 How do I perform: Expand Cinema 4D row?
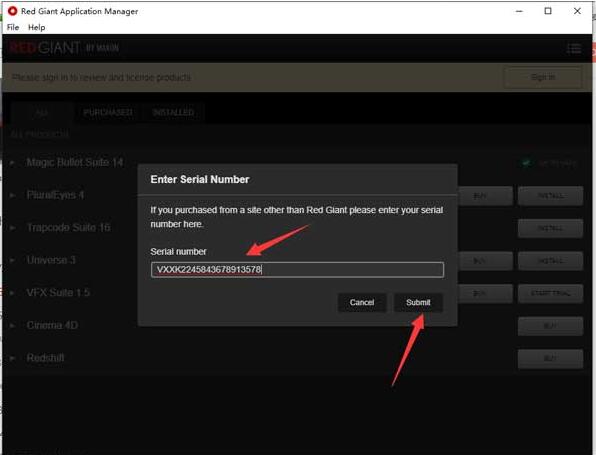(x=12, y=325)
